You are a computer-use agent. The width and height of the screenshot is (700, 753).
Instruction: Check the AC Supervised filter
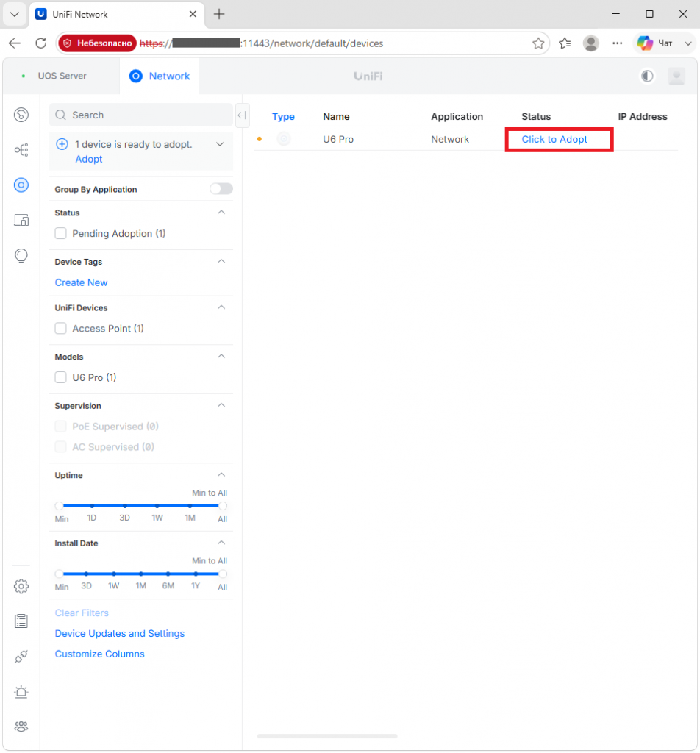click(x=60, y=447)
